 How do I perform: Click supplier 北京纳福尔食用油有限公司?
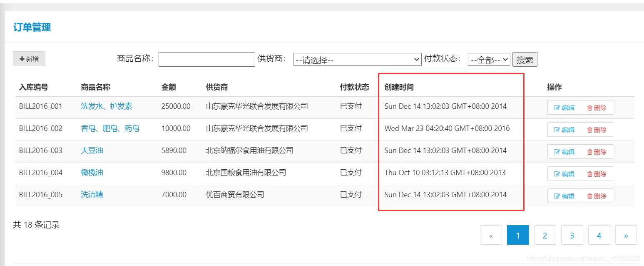250,151
